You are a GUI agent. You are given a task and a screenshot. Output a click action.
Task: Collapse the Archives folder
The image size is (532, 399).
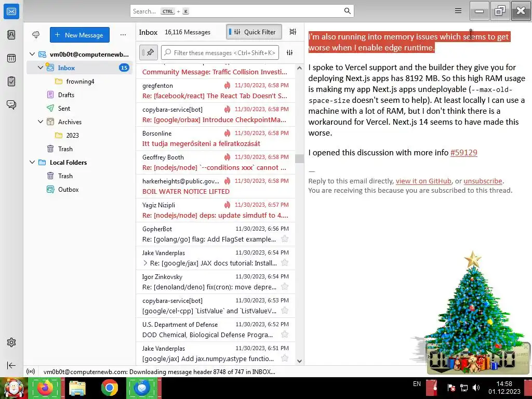coord(41,122)
